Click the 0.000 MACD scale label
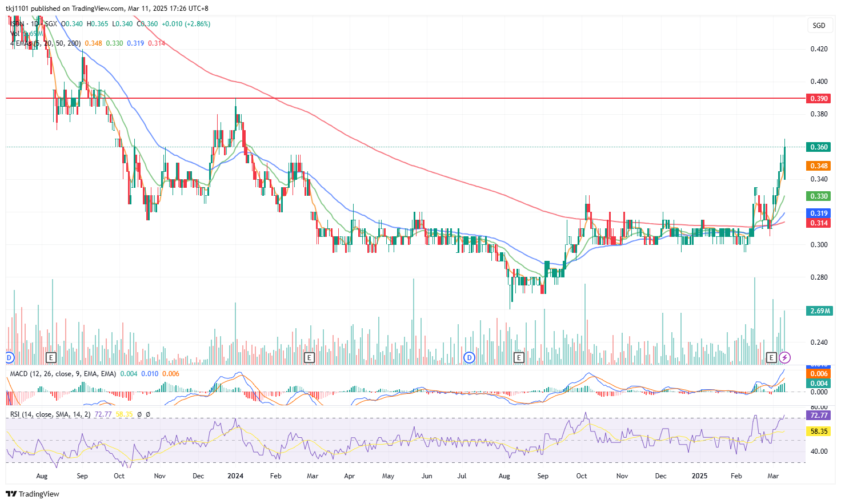Image resolution: width=841 pixels, height=504 pixels. pos(819,392)
